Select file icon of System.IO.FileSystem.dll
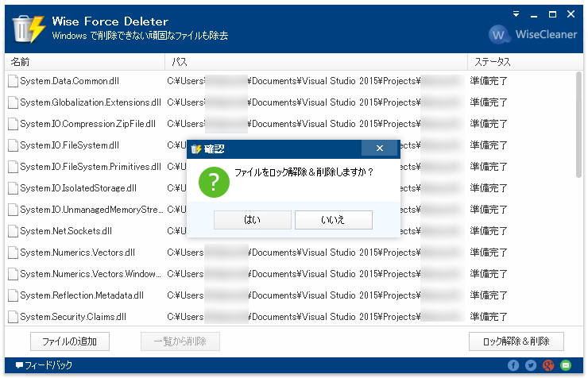The width and height of the screenshot is (588, 378). click(x=14, y=145)
